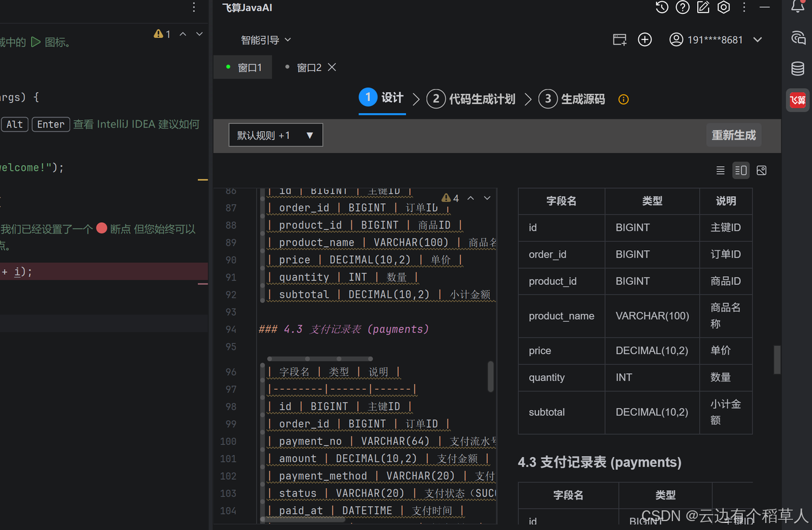This screenshot has width=812, height=530.
Task: Open the 飞算JavaAI panel more options menu
Action: [x=744, y=8]
